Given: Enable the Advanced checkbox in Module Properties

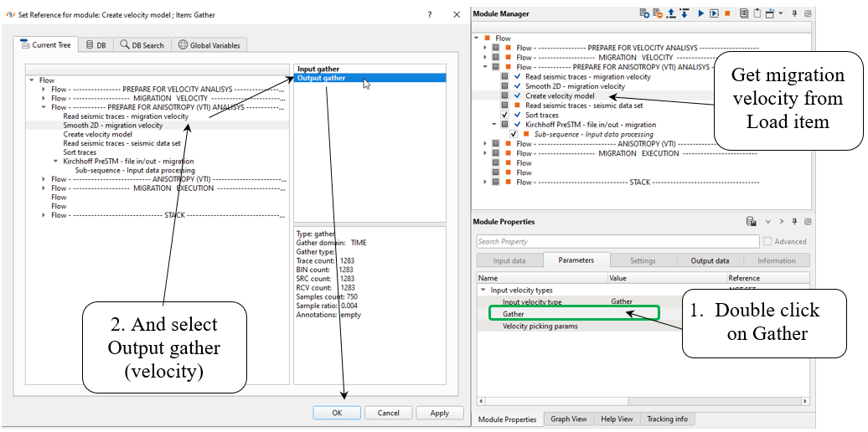Looking at the screenshot, I should pos(767,242).
